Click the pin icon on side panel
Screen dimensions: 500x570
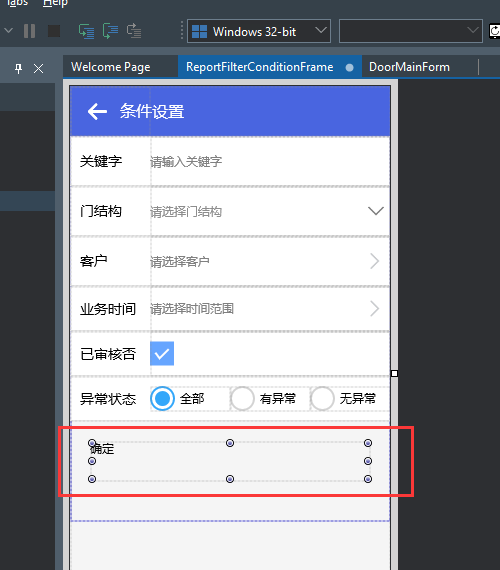(18, 68)
